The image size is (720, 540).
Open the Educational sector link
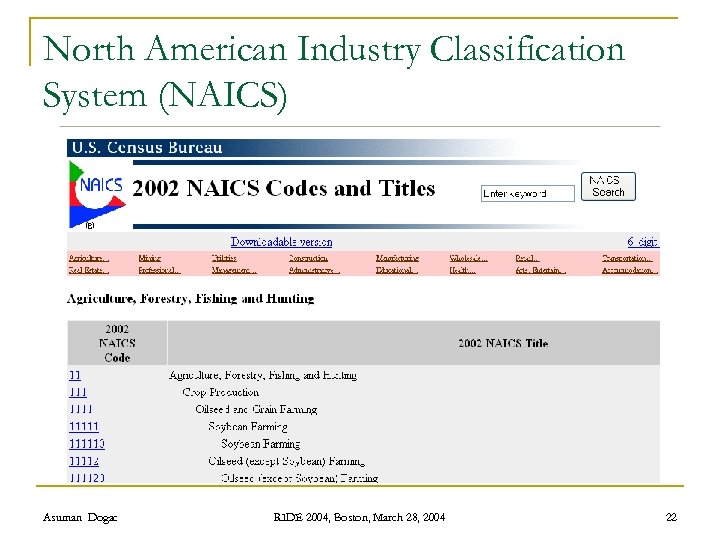click(396, 270)
